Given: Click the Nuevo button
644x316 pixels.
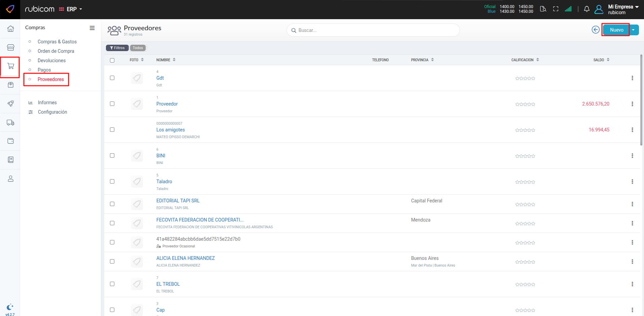Looking at the screenshot, I should click(x=616, y=30).
